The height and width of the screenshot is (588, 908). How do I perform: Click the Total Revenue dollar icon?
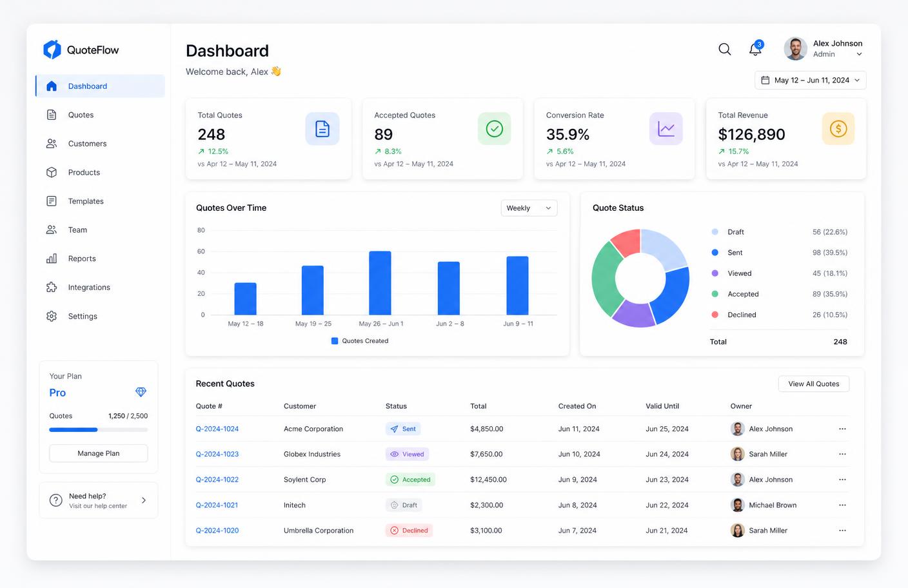pyautogui.click(x=838, y=128)
